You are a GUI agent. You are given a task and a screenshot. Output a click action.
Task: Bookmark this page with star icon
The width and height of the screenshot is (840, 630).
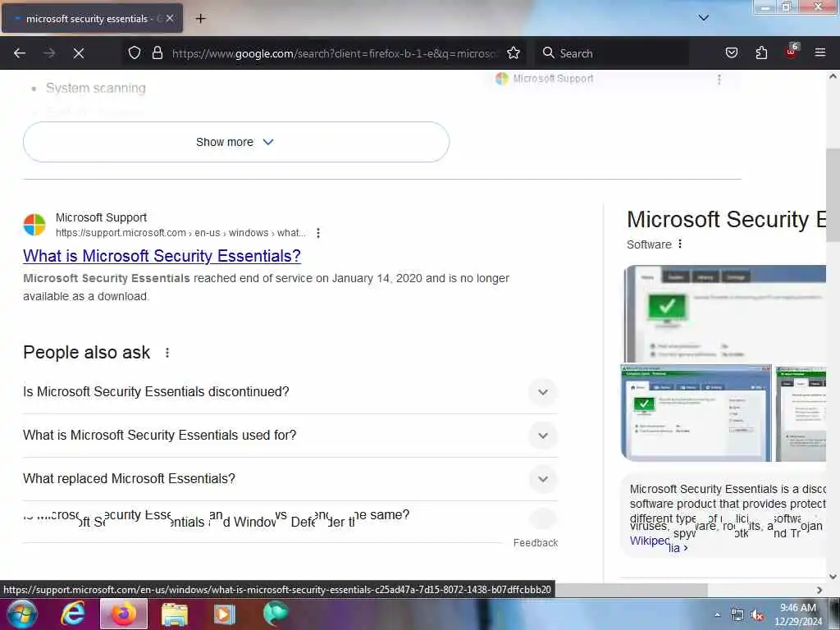(x=514, y=52)
